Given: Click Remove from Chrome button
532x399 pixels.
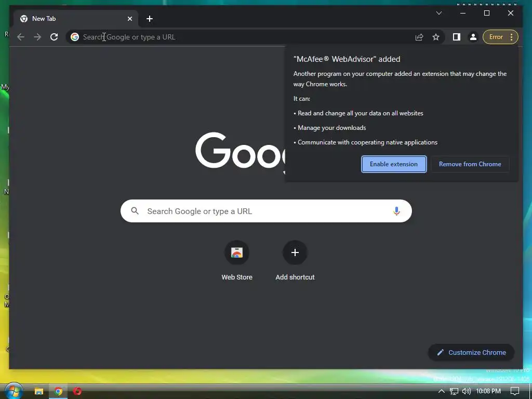Looking at the screenshot, I should (470, 164).
